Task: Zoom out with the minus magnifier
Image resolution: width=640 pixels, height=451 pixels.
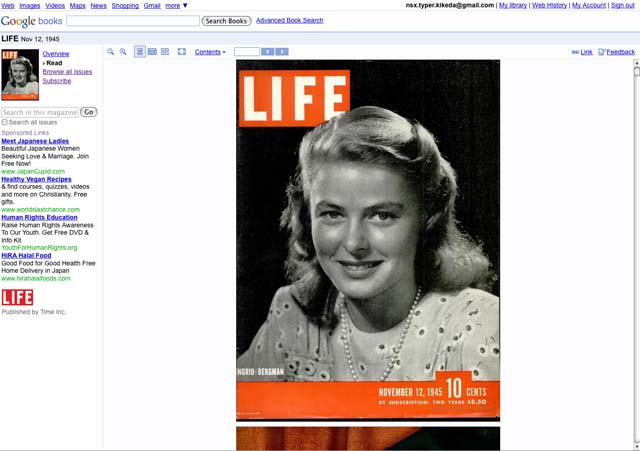Action: pyautogui.click(x=111, y=52)
